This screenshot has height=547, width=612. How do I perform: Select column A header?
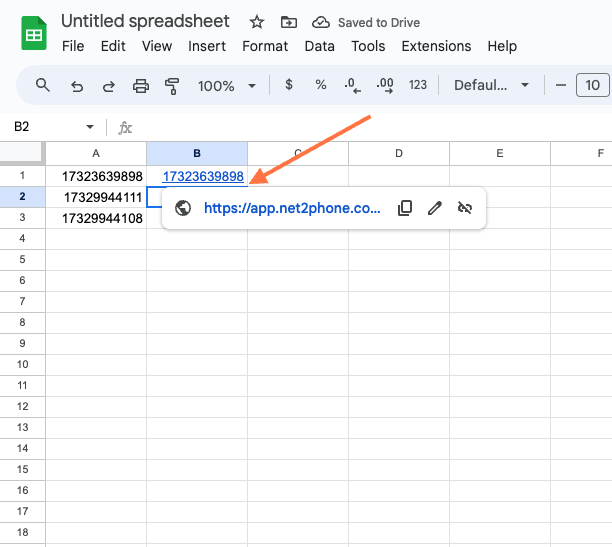[x=96, y=153]
